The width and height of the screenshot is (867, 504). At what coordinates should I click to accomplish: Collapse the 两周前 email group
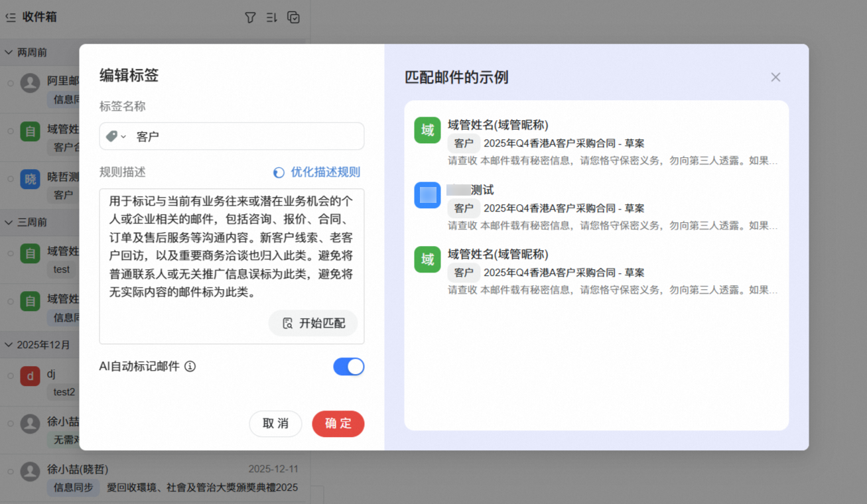pyautogui.click(x=9, y=52)
